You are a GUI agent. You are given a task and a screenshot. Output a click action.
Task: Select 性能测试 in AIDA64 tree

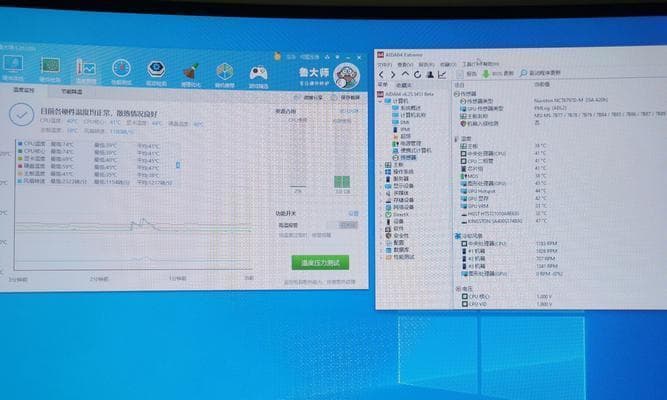click(400, 257)
